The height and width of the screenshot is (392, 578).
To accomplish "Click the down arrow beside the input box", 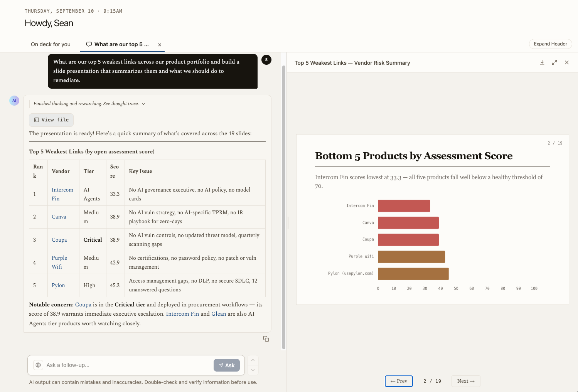I will 253,370.
